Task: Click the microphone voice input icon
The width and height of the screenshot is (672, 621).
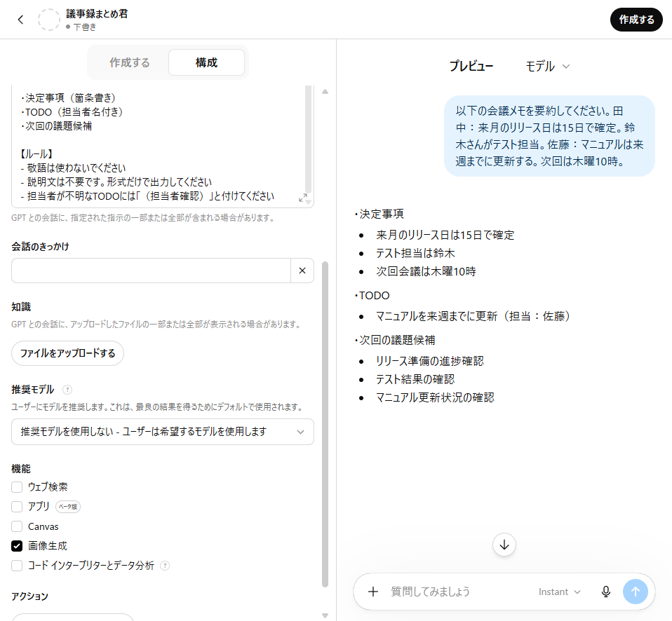Action: pyautogui.click(x=605, y=592)
